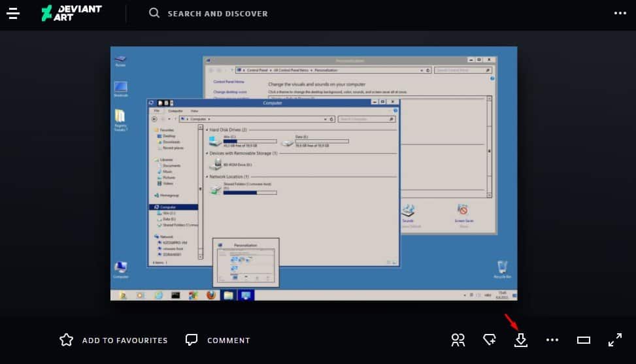636x364 pixels.
Task: Click the star favourite icon
Action: [67, 340]
